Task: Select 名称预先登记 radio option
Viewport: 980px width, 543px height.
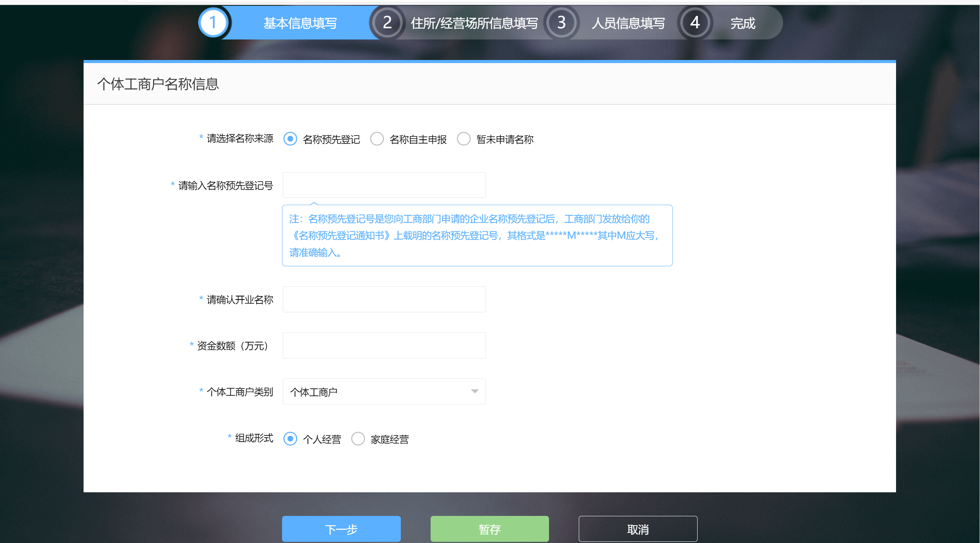Action: pyautogui.click(x=290, y=139)
